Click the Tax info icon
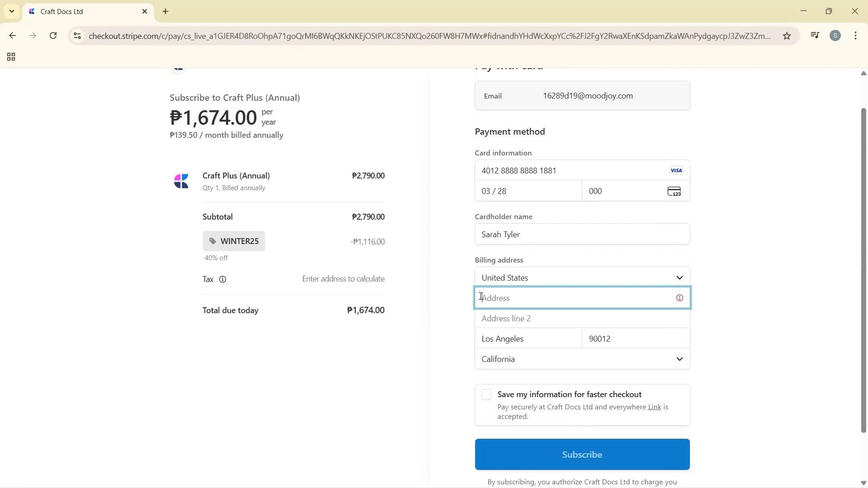Image resolution: width=868 pixels, height=488 pixels. 222,279
